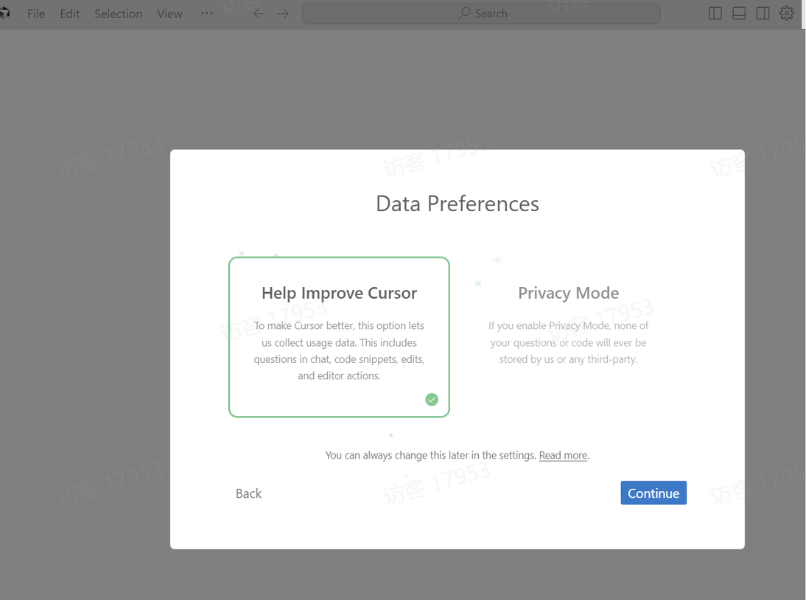Expand the overflow menu ellipsis
This screenshot has height=600, width=806.
point(207,13)
